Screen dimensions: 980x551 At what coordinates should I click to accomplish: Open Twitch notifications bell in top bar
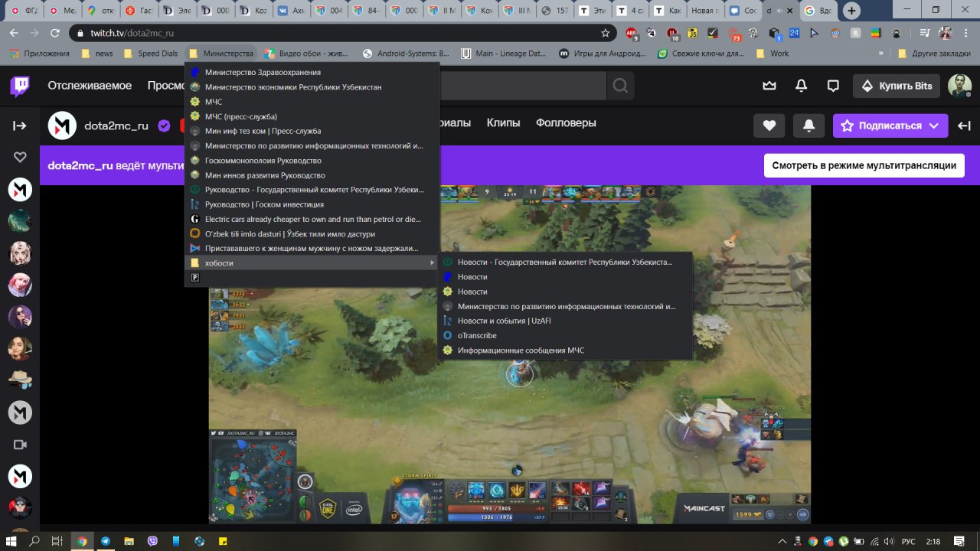pyautogui.click(x=801, y=86)
